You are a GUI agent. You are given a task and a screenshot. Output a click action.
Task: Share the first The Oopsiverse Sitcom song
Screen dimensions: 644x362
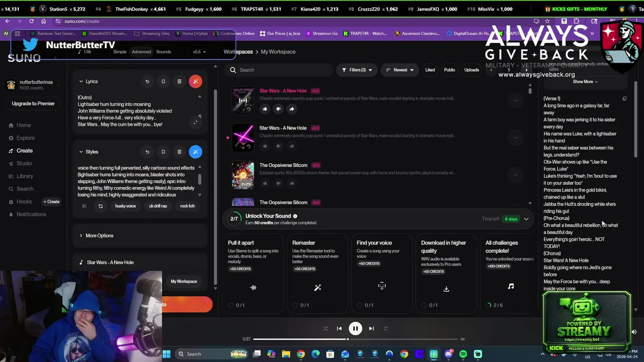pyautogui.click(x=292, y=183)
